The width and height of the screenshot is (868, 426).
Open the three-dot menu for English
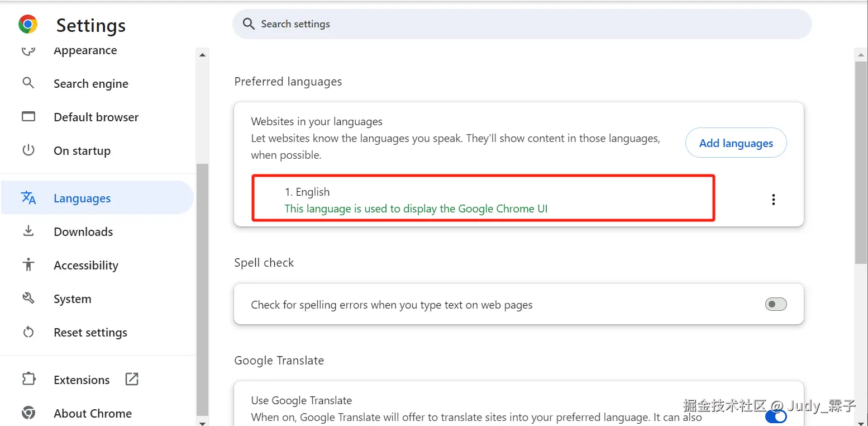(x=773, y=200)
